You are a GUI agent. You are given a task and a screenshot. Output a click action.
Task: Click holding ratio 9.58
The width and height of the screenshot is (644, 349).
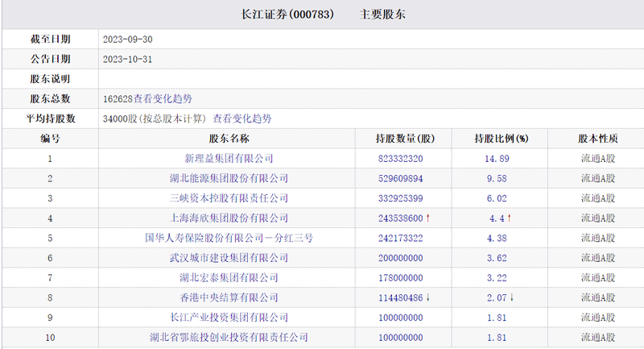click(497, 178)
